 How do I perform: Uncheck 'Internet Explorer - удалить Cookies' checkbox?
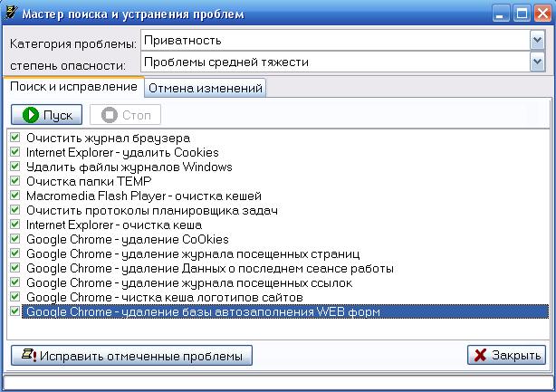pyautogui.click(x=14, y=152)
